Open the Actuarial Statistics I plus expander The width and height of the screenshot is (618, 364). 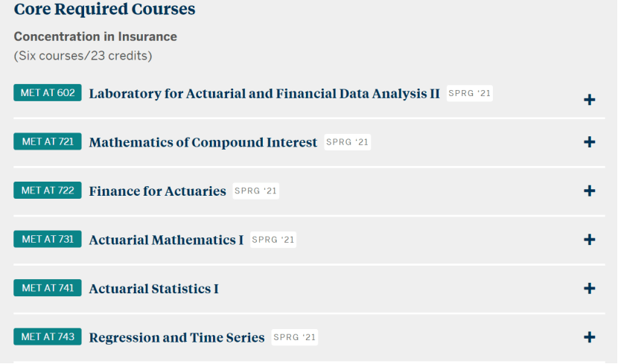point(589,289)
